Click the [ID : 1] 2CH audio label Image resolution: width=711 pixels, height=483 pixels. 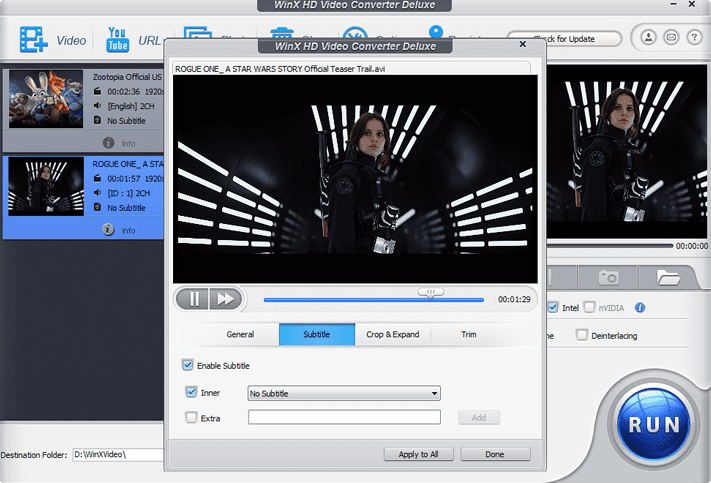(129, 193)
